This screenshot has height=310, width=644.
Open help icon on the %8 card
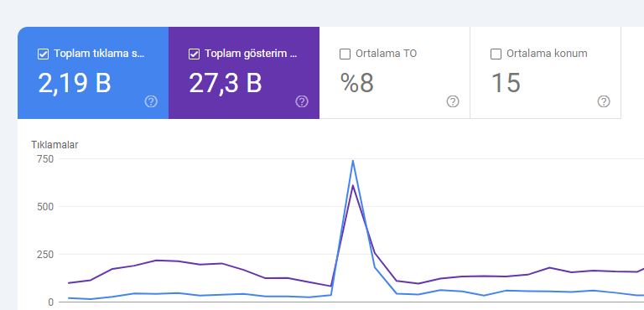(x=453, y=101)
